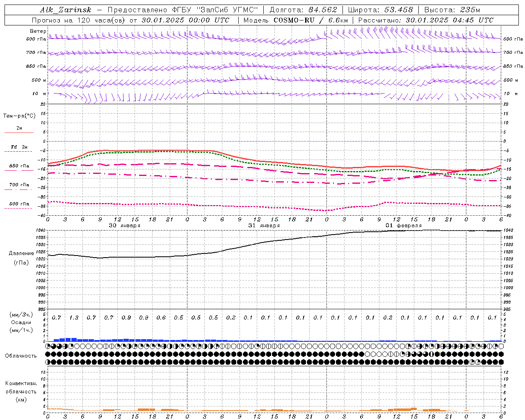Image resolution: width=525 pixels, height=420 pixels.
Task: Click the latitude value 'Широта: 53.458'
Action: point(380,10)
